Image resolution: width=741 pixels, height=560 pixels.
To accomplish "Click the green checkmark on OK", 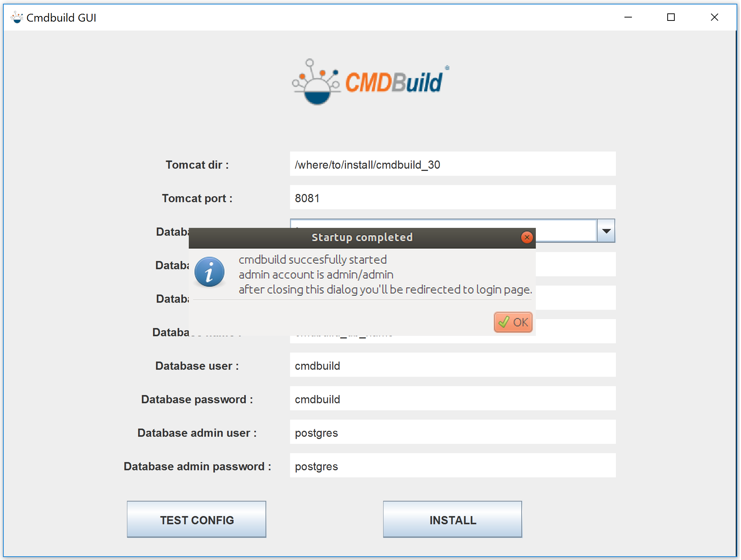I will point(503,322).
